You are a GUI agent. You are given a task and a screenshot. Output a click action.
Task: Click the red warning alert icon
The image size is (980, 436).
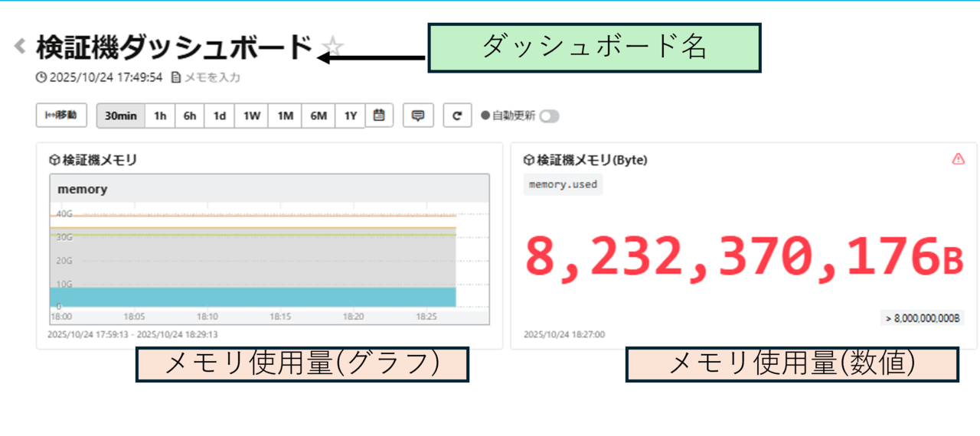tap(958, 159)
